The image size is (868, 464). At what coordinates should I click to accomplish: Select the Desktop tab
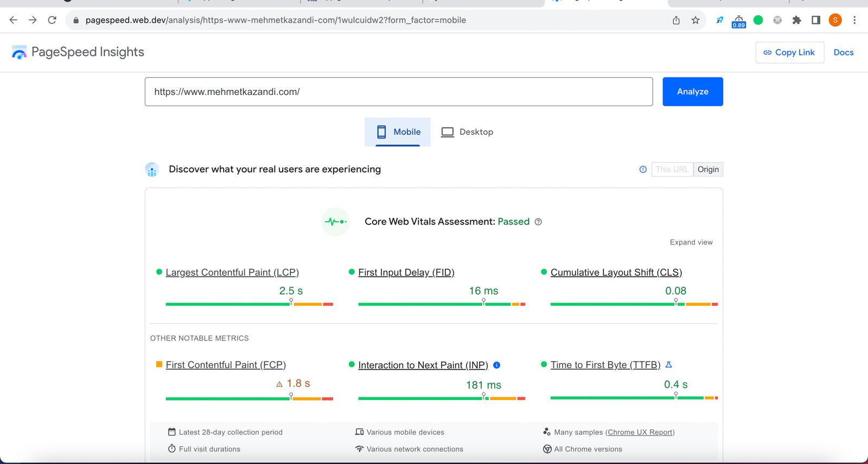pos(467,132)
